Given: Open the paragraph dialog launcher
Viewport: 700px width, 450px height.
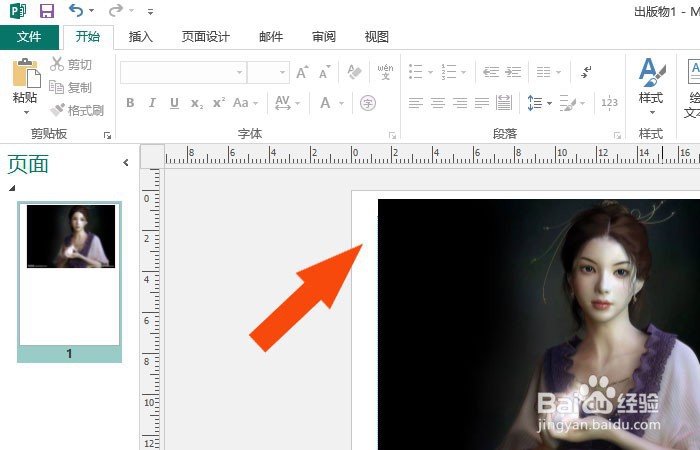Looking at the screenshot, I should 617,135.
